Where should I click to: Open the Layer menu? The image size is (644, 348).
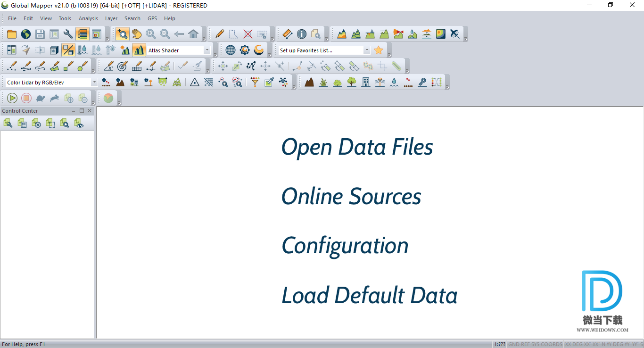[111, 18]
